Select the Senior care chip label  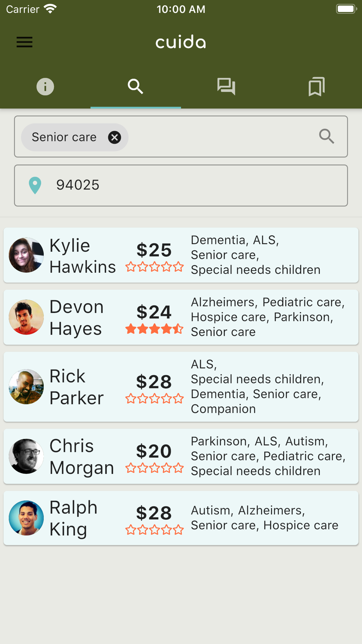64,137
